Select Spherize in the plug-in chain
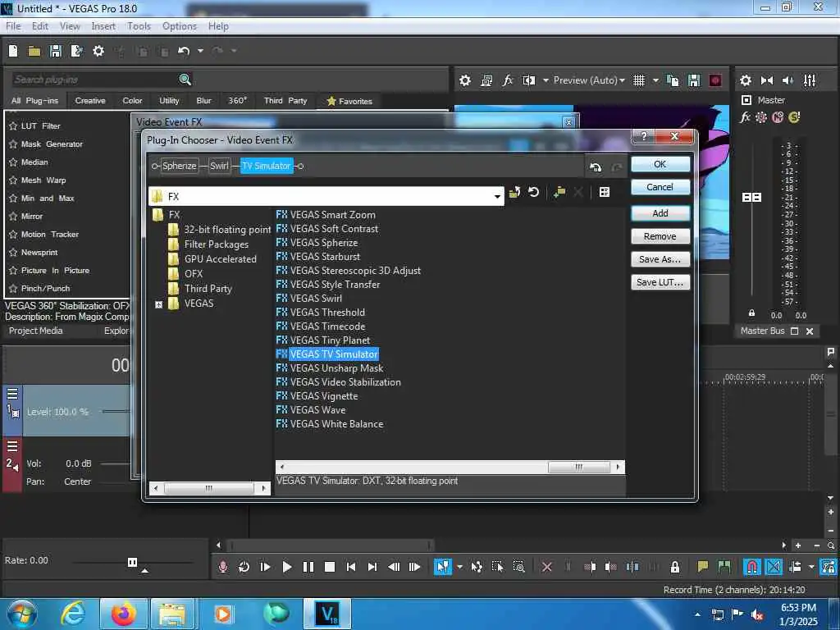This screenshot has width=840, height=630. (180, 166)
